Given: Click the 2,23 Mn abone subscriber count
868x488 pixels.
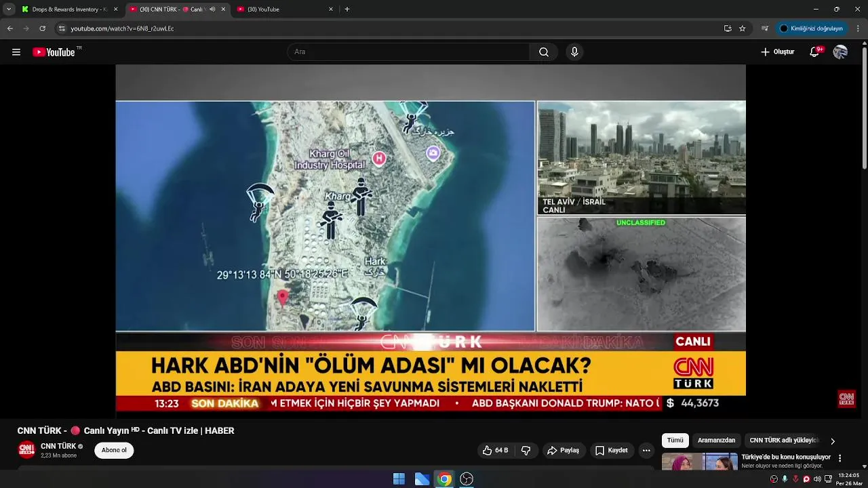Looking at the screenshot, I should point(58,455).
